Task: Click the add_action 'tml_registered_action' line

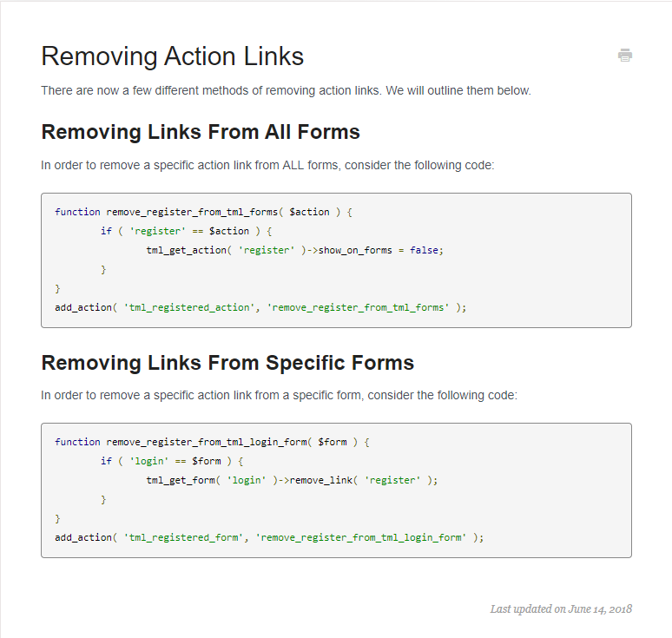Action: pyautogui.click(x=260, y=307)
